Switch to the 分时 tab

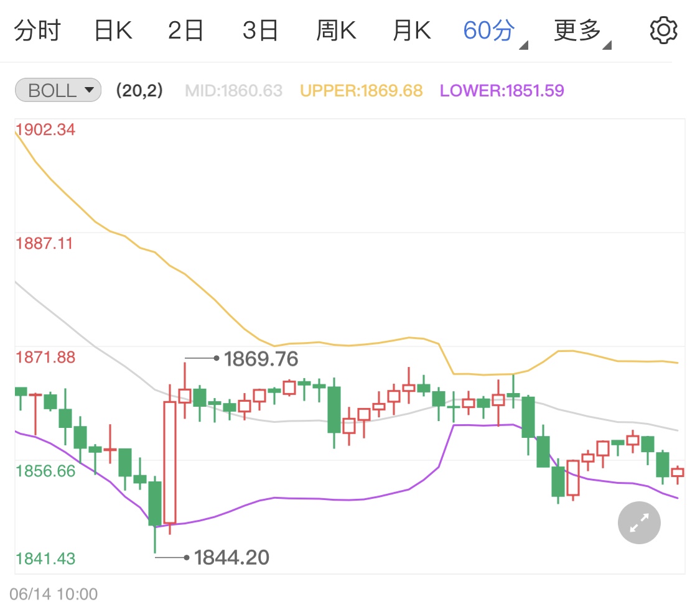(x=37, y=31)
